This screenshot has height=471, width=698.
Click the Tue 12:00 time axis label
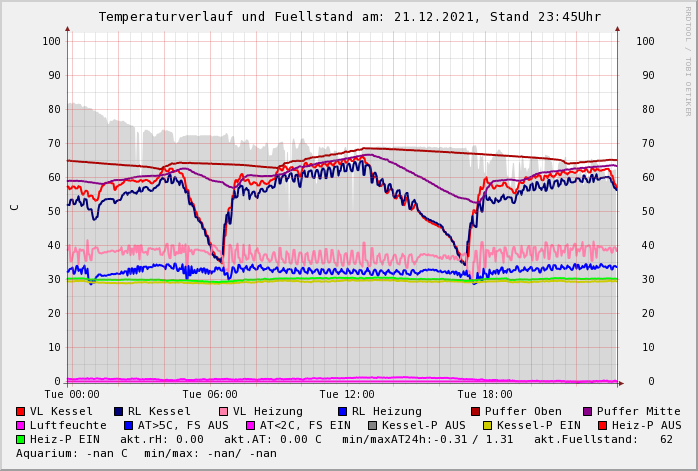[x=347, y=394]
